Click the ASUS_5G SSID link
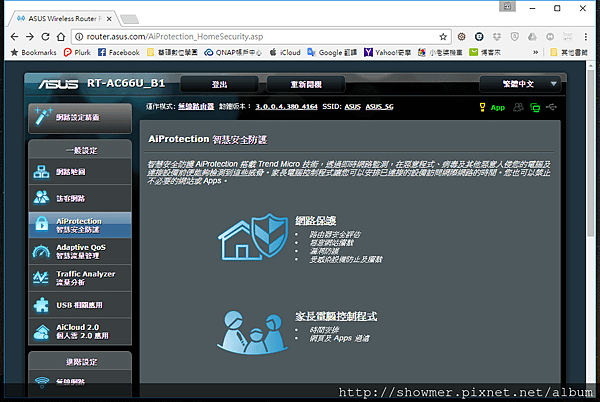Screen dimensions: 600x402 (x=379, y=106)
